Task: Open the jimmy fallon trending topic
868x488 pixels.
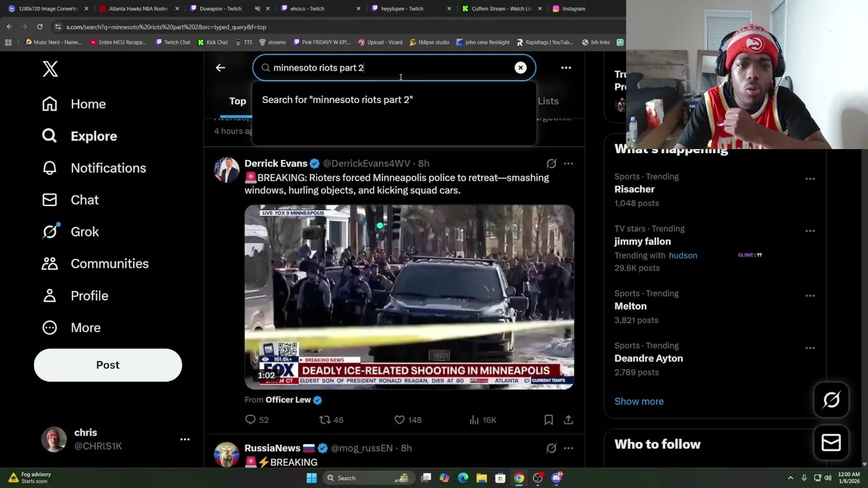Action: pyautogui.click(x=642, y=241)
